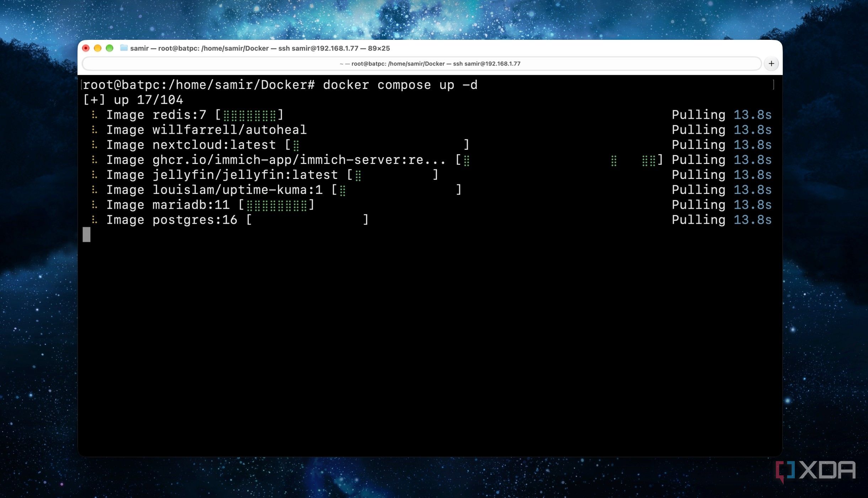This screenshot has width=868, height=498.
Task: Click 'ghcr.io/immich-app/immich-server:re...' text
Action: point(299,160)
